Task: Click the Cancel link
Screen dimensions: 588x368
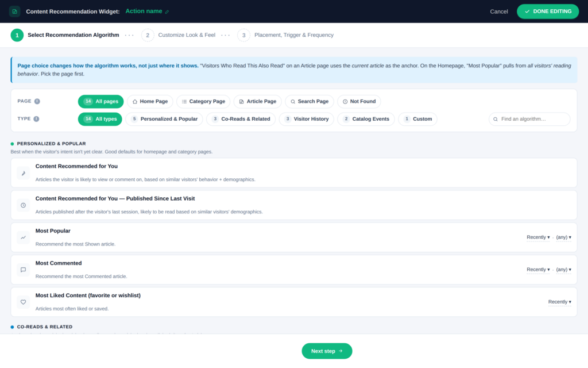Action: point(499,11)
